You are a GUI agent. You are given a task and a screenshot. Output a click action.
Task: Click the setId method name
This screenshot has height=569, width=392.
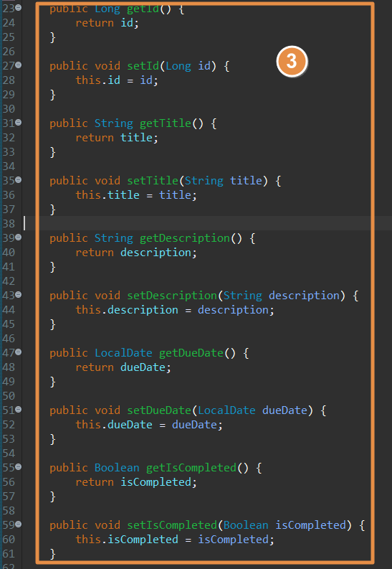pos(143,66)
